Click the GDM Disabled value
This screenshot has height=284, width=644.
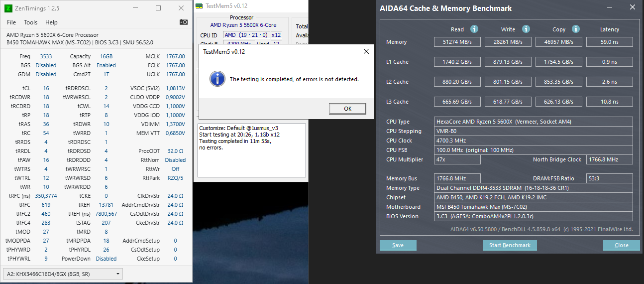(x=46, y=74)
